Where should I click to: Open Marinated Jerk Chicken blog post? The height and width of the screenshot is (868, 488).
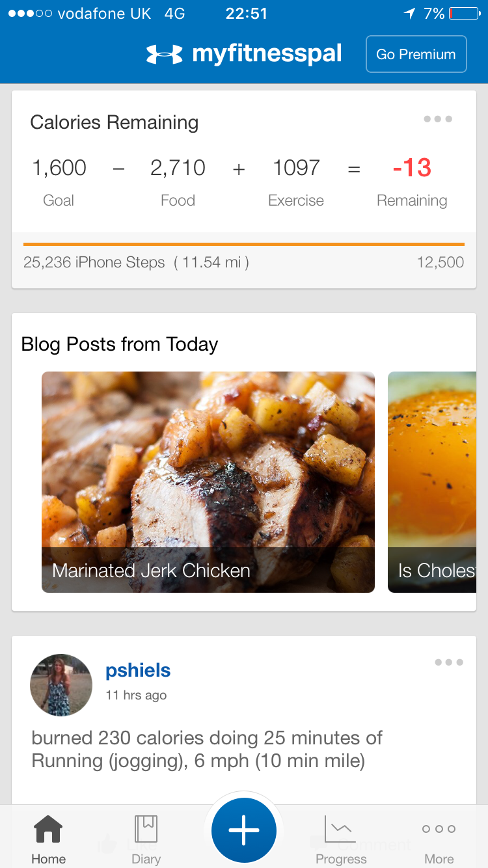click(208, 481)
